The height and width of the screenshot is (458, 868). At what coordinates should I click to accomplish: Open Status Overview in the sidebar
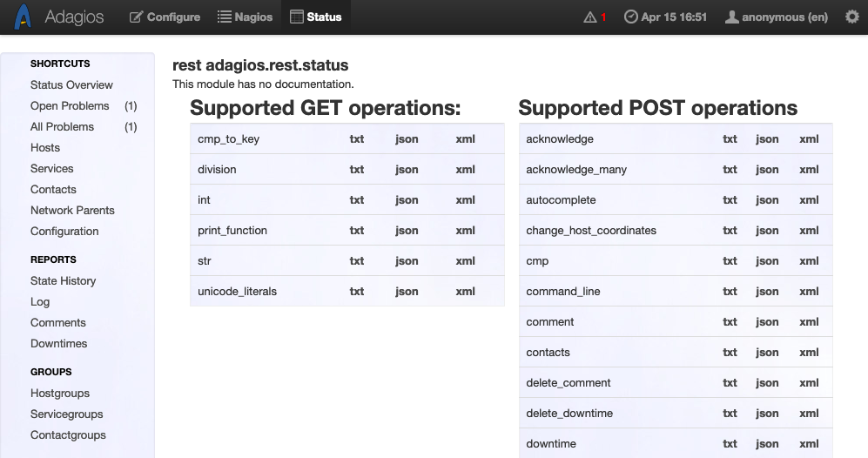click(x=71, y=85)
